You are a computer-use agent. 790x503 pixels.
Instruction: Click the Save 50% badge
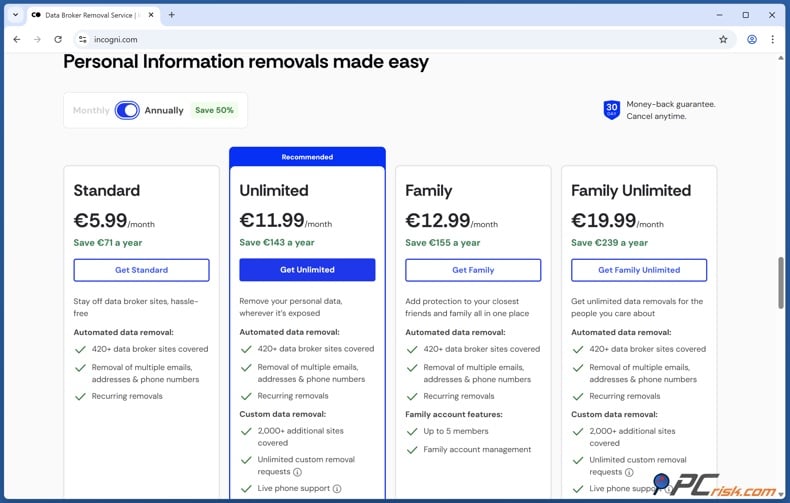coord(214,110)
